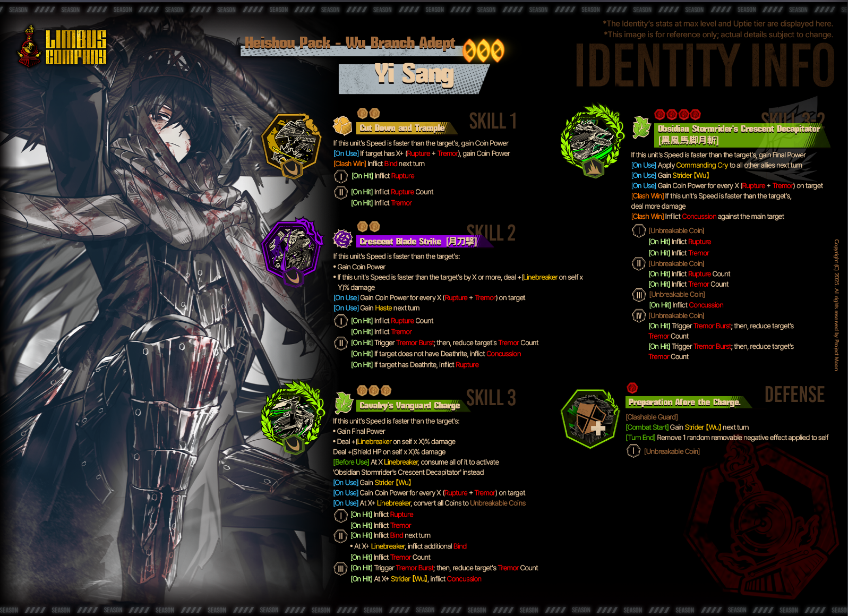Click '[Combat Start] Gain Strider [Wu] next turn'

point(687,427)
